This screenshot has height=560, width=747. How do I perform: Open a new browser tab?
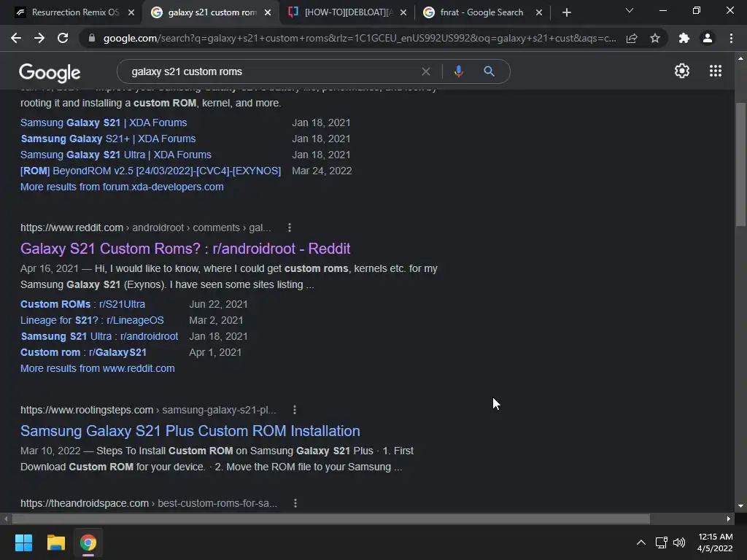566,12
